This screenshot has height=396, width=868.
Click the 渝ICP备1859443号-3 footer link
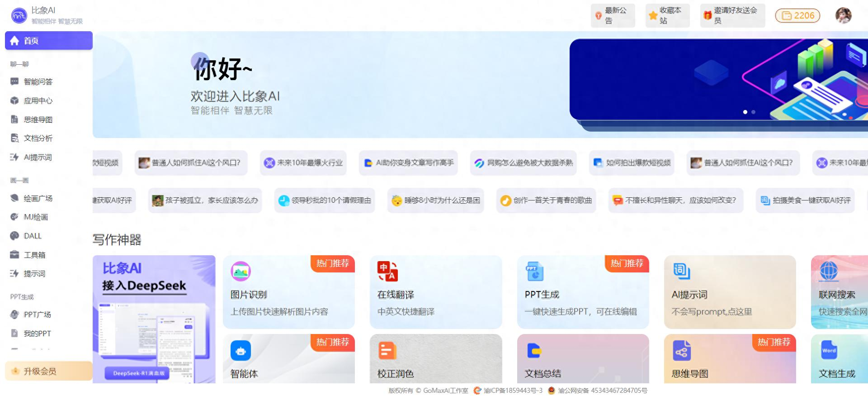[513, 391]
